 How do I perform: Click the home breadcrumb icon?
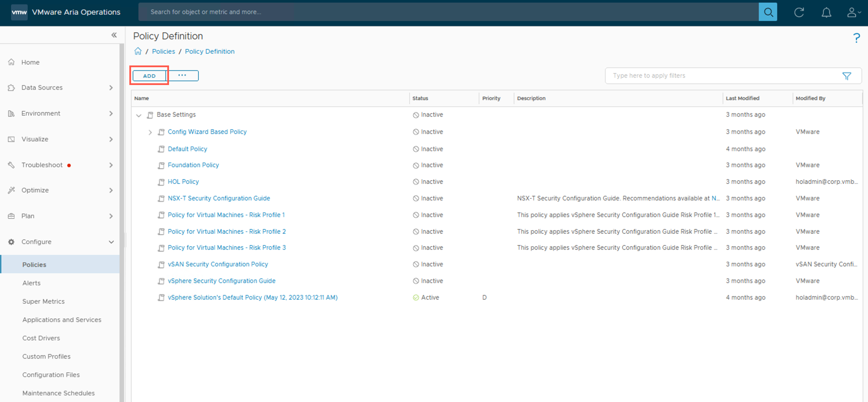tap(138, 51)
